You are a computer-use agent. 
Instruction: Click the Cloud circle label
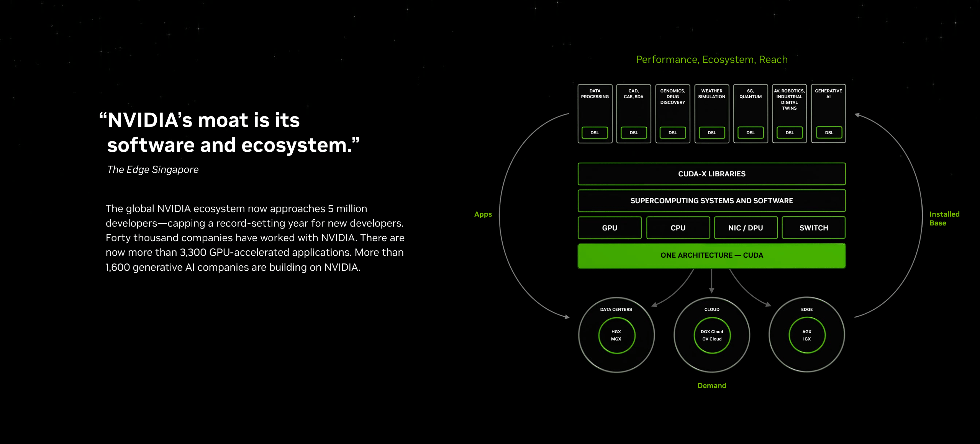coord(712,309)
